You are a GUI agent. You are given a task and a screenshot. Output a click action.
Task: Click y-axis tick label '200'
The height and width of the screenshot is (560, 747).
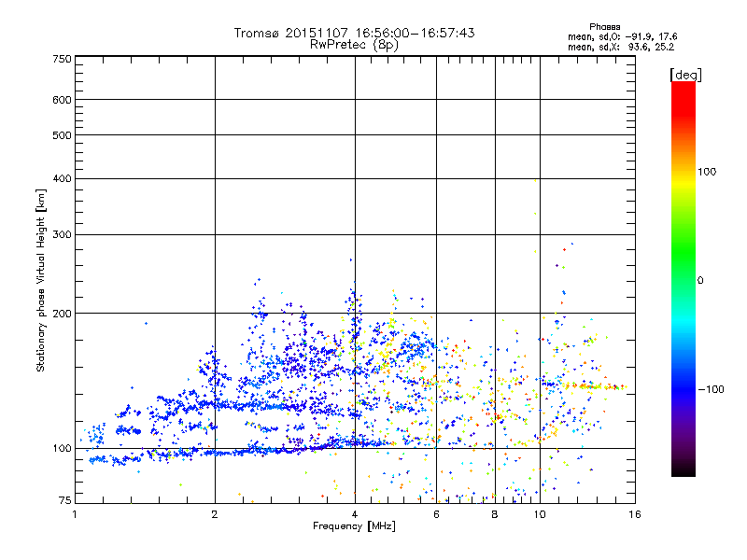pos(62,314)
